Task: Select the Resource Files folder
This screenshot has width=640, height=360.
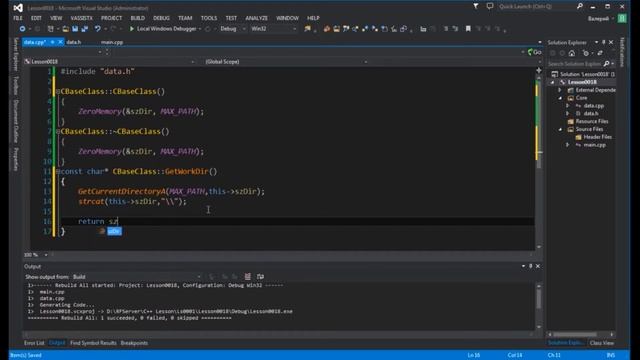Action: point(591,121)
